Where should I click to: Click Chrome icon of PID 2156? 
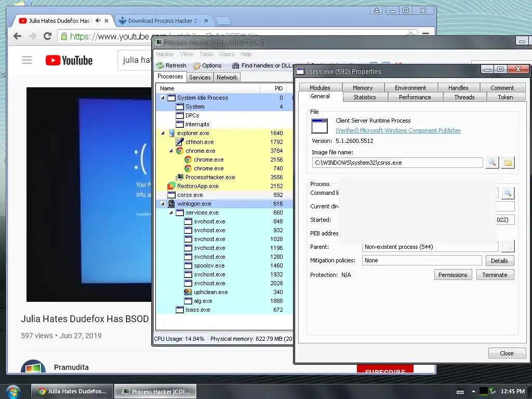188,159
